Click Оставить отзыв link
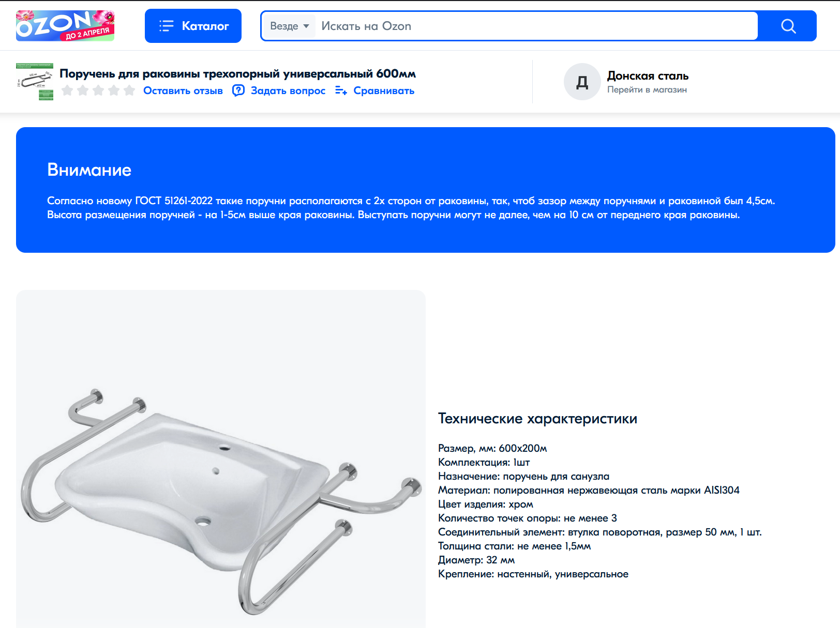This screenshot has width=840, height=628. pos(183,90)
